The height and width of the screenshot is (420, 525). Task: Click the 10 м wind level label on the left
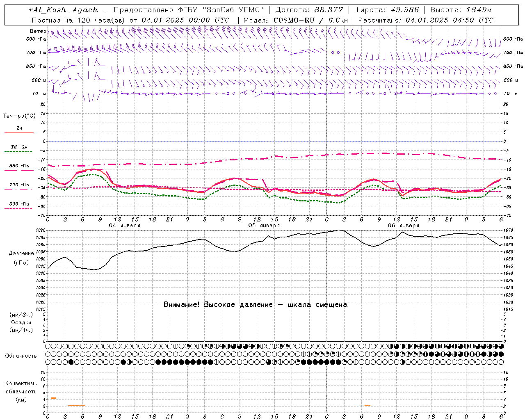(39, 94)
